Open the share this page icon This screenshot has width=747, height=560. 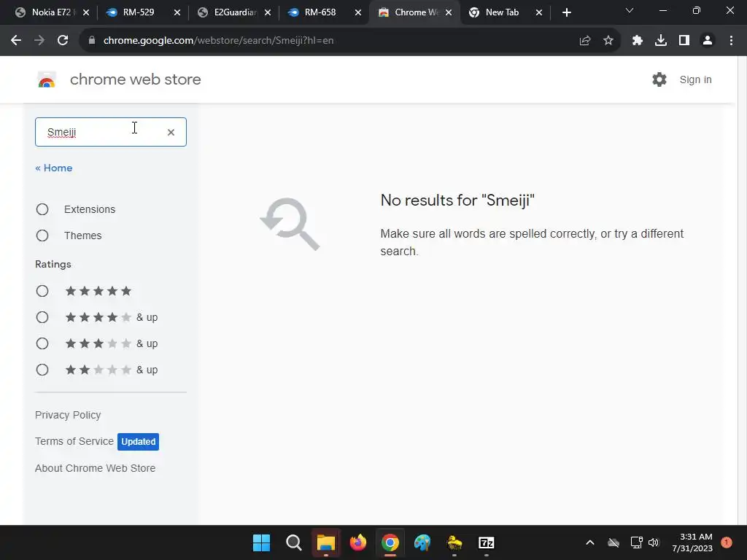[585, 41]
